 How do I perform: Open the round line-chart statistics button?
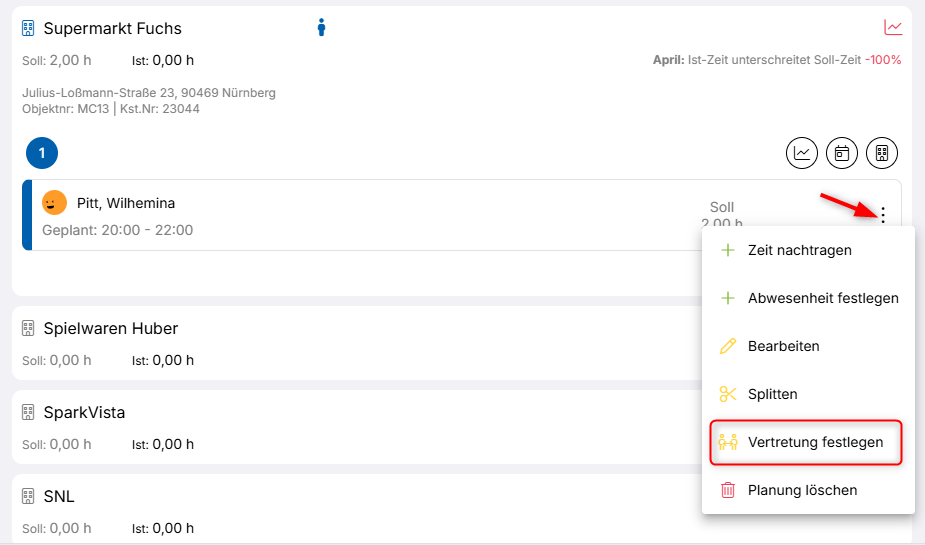click(802, 153)
